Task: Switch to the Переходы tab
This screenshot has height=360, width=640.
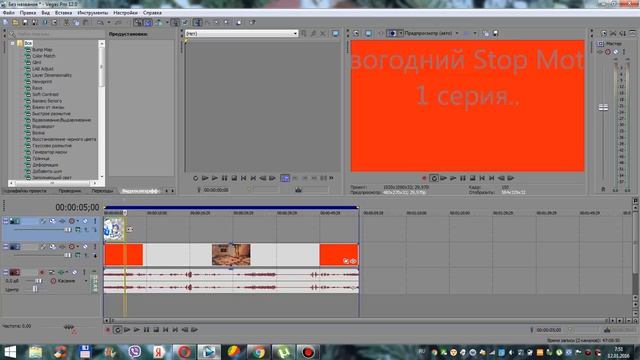Action: click(102, 191)
